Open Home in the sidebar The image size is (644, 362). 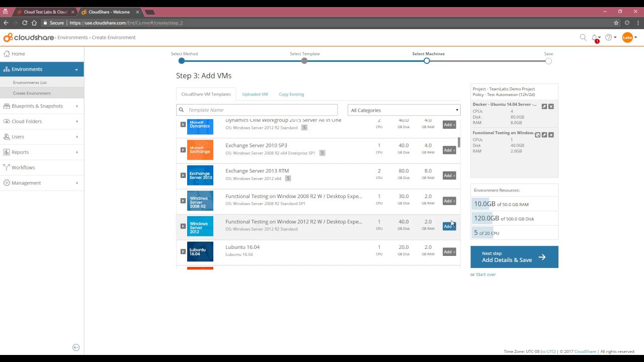(x=42, y=54)
